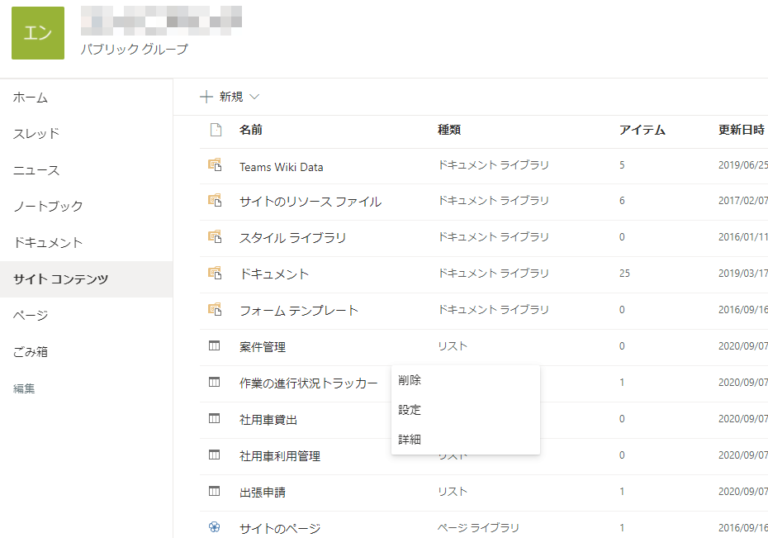Click the 案件管理 list icon
The width and height of the screenshot is (768, 538).
point(214,346)
